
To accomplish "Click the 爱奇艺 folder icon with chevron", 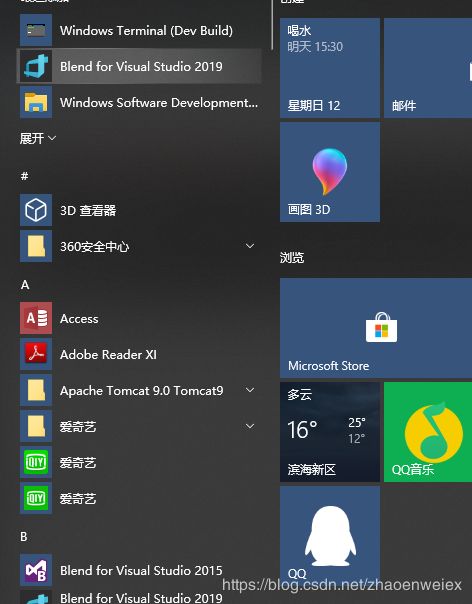I will (x=36, y=426).
